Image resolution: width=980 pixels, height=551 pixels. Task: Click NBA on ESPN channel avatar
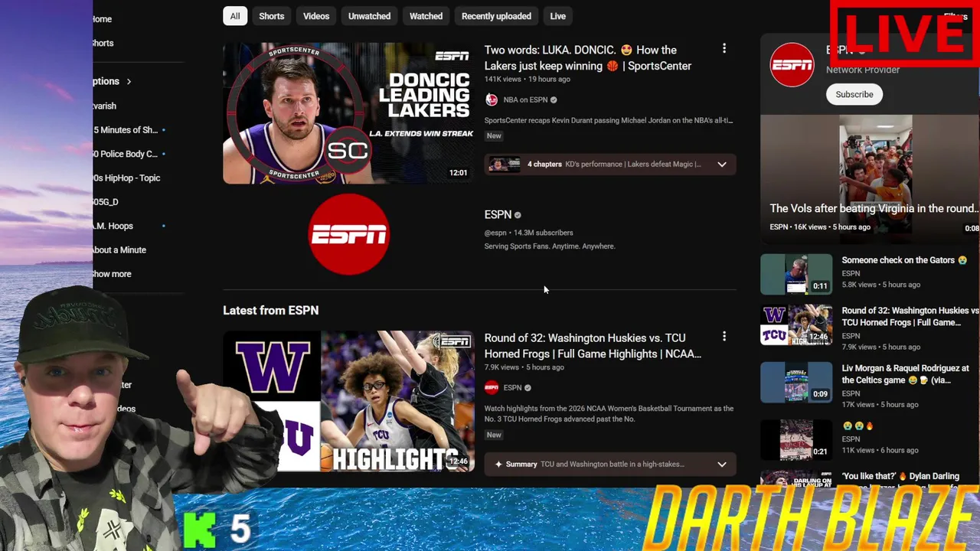pyautogui.click(x=492, y=100)
